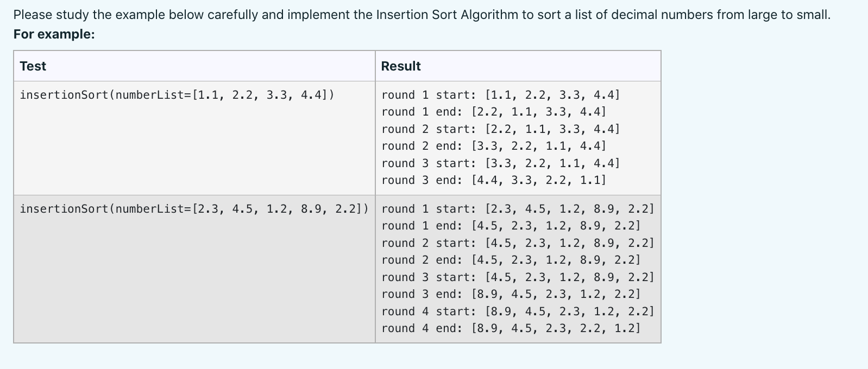The height and width of the screenshot is (369, 868).
Task: Click the instruction sentence about Insertion Sort
Action: tap(422, 15)
